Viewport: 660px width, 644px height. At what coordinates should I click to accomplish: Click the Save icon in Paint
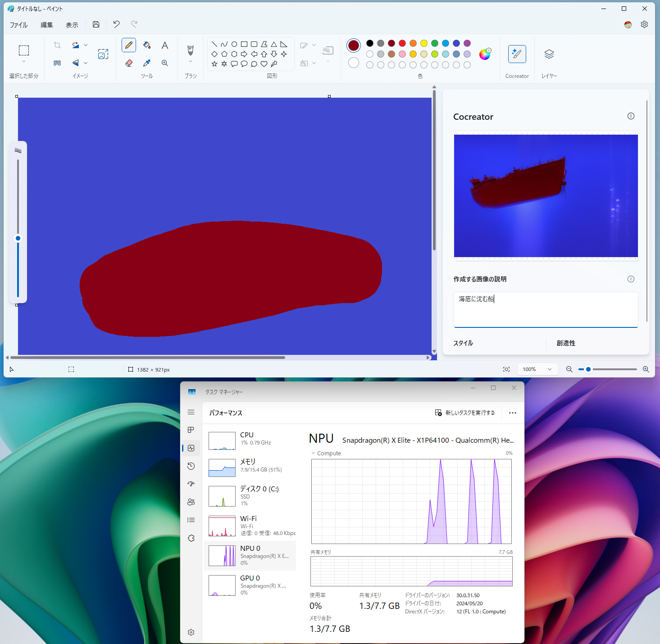coord(96,24)
